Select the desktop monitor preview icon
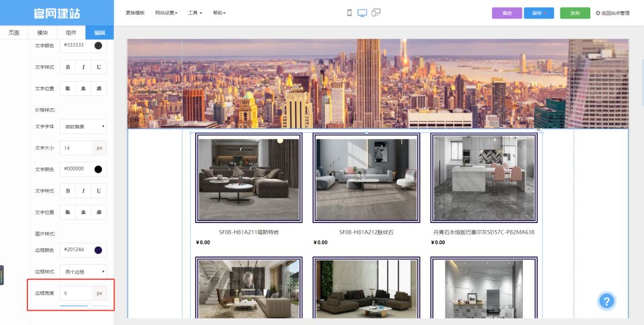Screen dimensions: 644x325 362,13
